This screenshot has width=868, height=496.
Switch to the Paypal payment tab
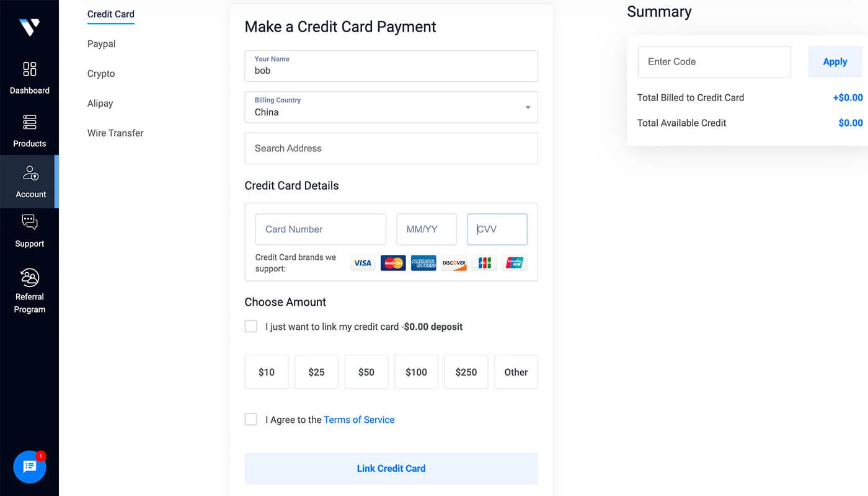pyautogui.click(x=101, y=44)
